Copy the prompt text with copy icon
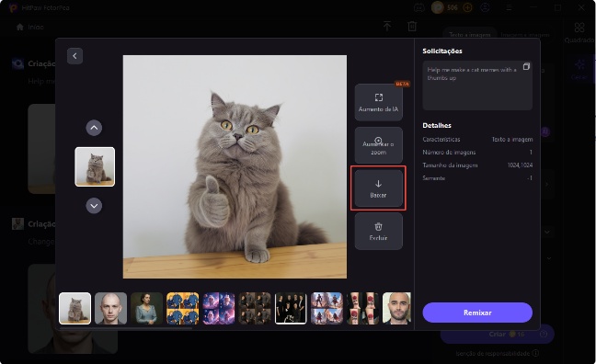The width and height of the screenshot is (596, 364). [526, 66]
